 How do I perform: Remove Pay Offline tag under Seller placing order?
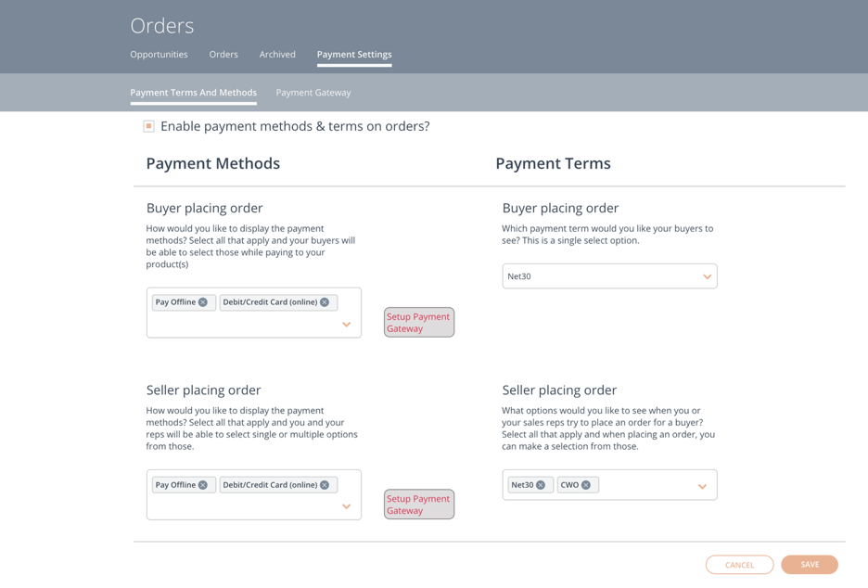(x=203, y=485)
